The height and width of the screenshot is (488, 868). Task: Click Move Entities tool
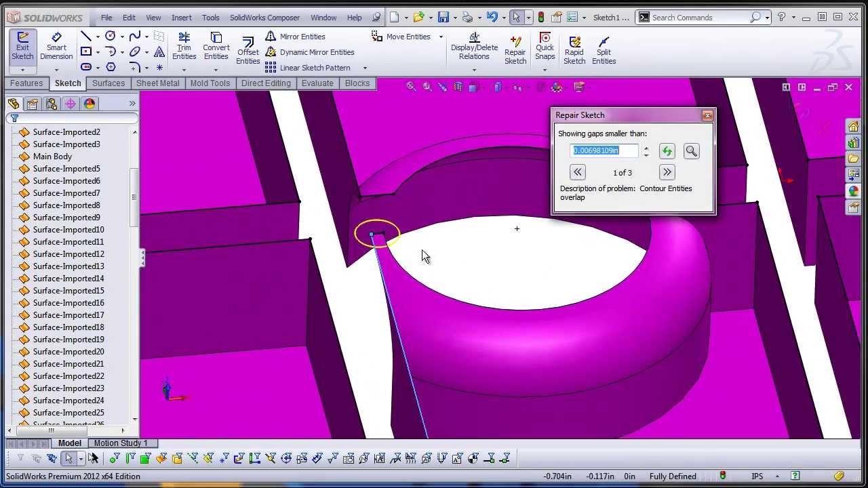(x=401, y=37)
